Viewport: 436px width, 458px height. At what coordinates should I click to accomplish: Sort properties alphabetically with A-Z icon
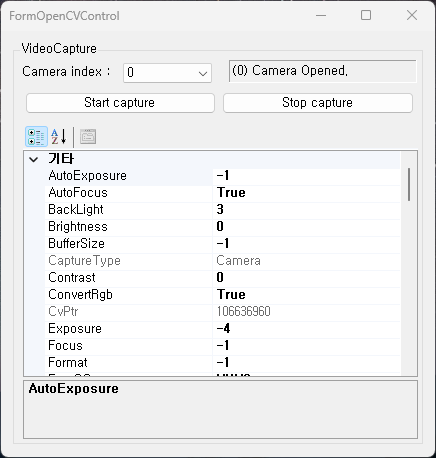click(59, 137)
